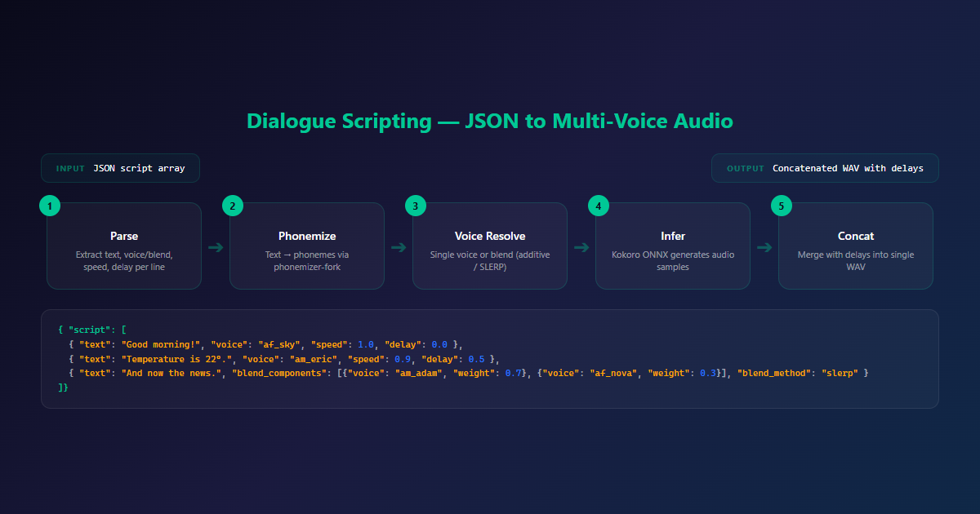Select the 'Extract text, voice/blend' description
This screenshot has width=980, height=514.
click(x=124, y=261)
